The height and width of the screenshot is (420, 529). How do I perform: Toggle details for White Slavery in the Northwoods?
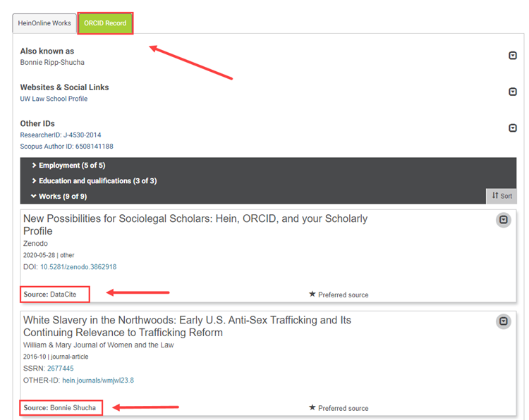pyautogui.click(x=504, y=321)
